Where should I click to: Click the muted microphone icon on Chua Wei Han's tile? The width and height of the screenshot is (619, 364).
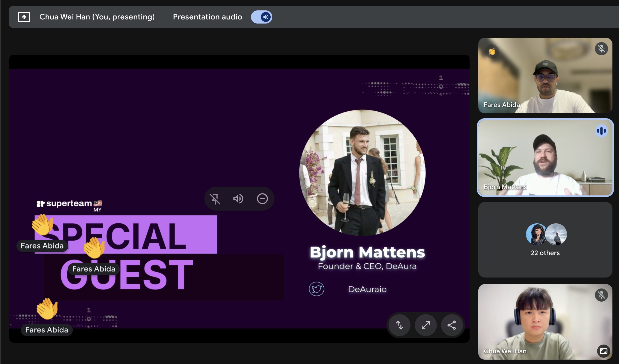pos(601,295)
